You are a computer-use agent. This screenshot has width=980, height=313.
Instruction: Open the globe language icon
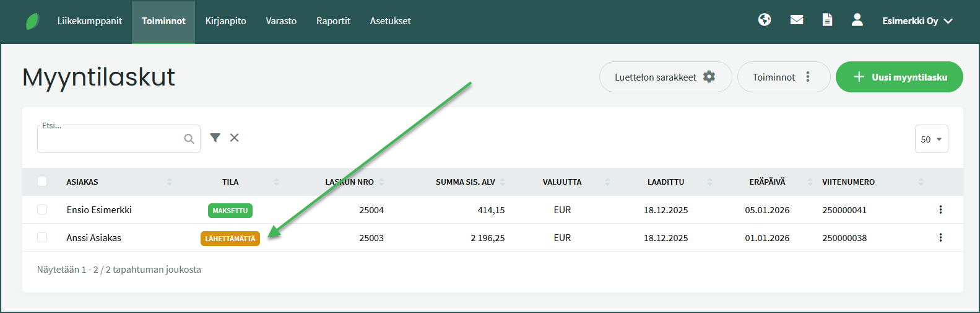pyautogui.click(x=765, y=20)
